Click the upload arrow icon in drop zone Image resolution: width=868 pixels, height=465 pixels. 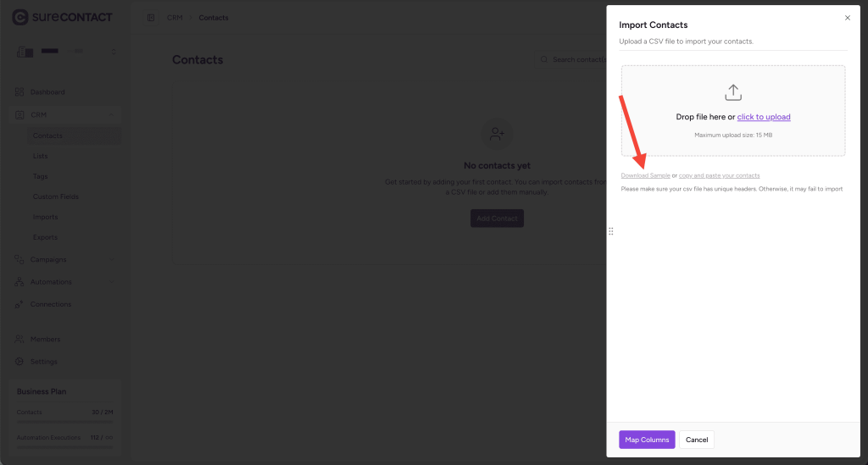[733, 91]
